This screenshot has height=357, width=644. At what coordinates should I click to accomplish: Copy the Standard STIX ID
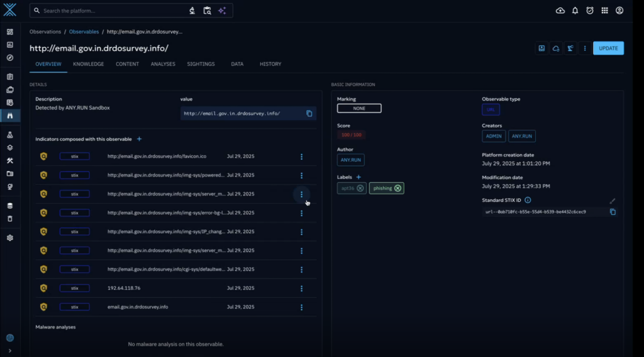(x=613, y=212)
